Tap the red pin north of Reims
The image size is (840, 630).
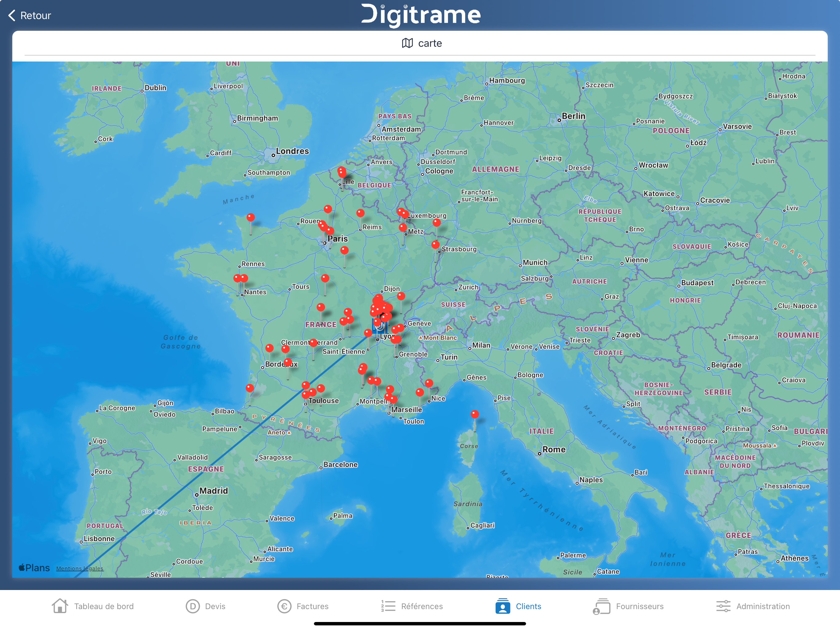tap(360, 213)
